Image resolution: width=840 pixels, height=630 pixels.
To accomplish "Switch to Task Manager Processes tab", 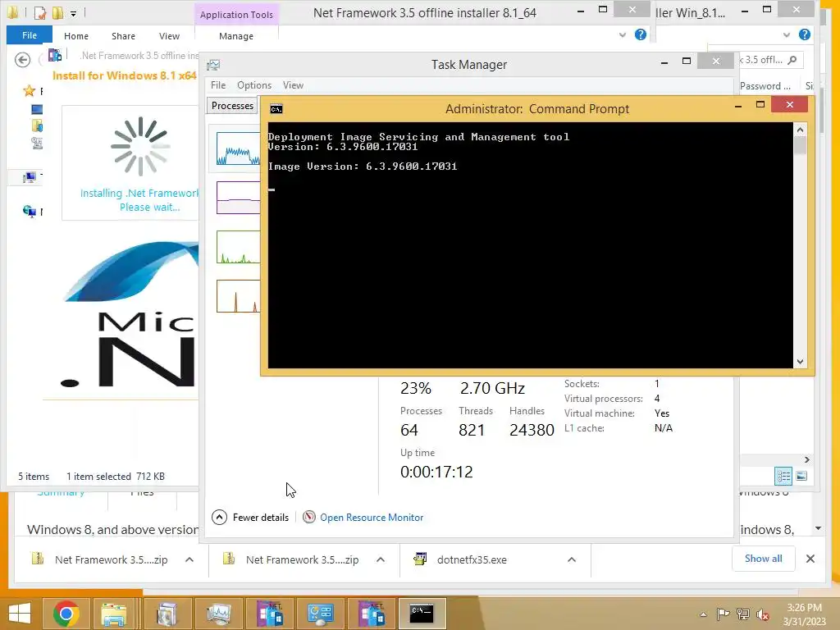I will point(232,106).
